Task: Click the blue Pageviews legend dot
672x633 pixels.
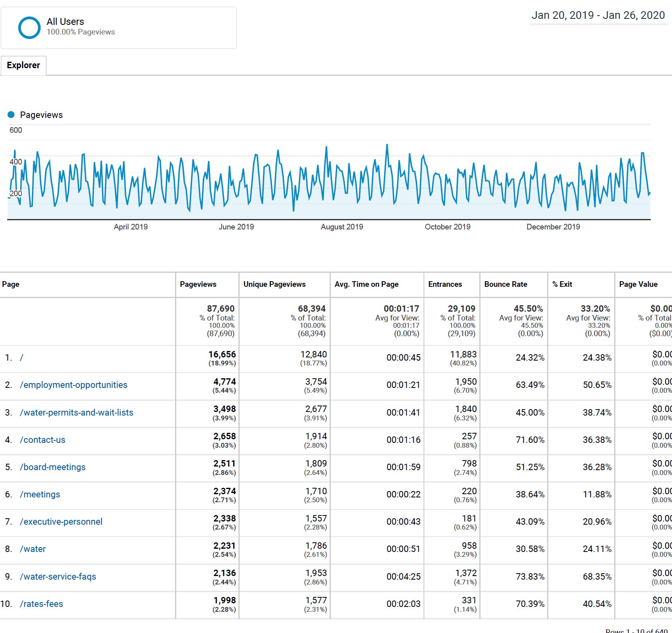Action: (11, 115)
